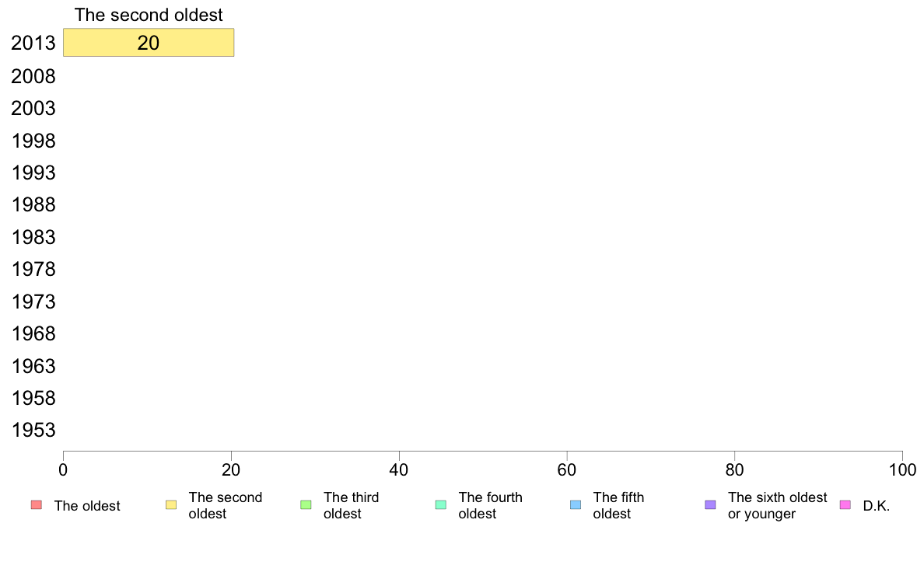This screenshot has height=572, width=924.
Task: Select the green 'The third oldest' legend swatch
Action: (x=306, y=505)
